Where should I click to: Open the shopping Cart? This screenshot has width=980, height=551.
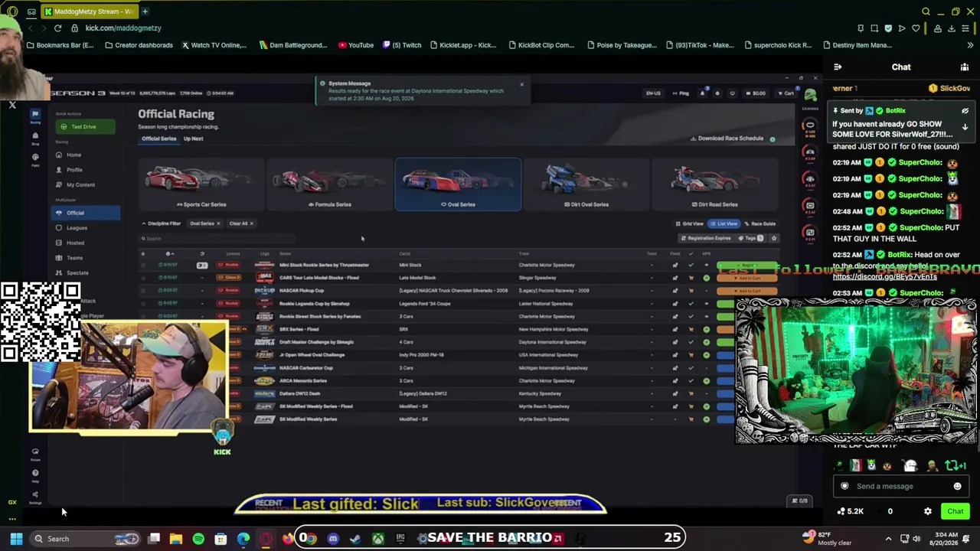click(786, 93)
